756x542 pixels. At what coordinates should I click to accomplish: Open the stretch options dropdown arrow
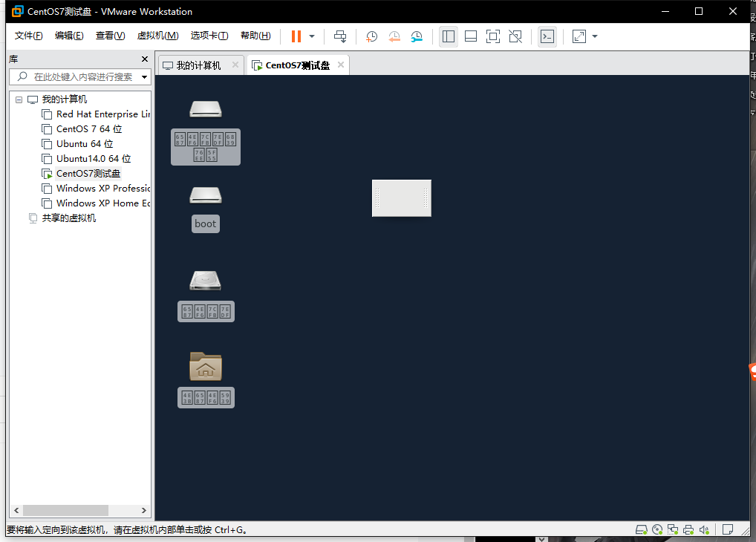pyautogui.click(x=595, y=36)
